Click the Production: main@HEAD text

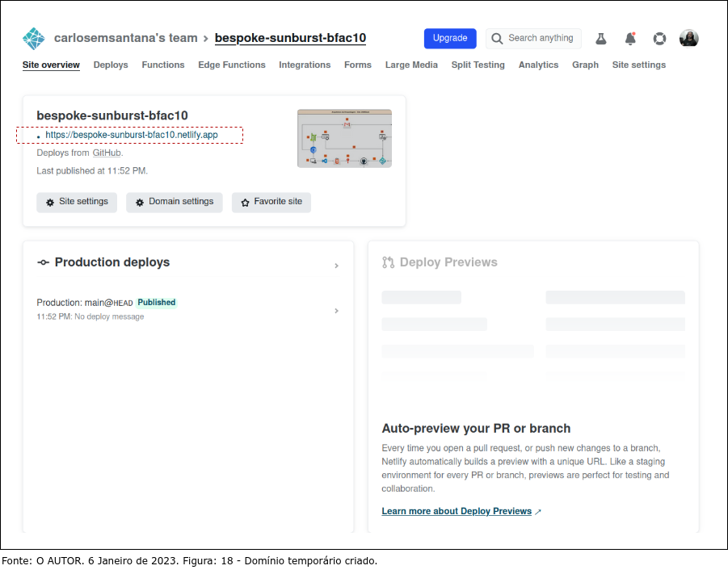pos(85,303)
